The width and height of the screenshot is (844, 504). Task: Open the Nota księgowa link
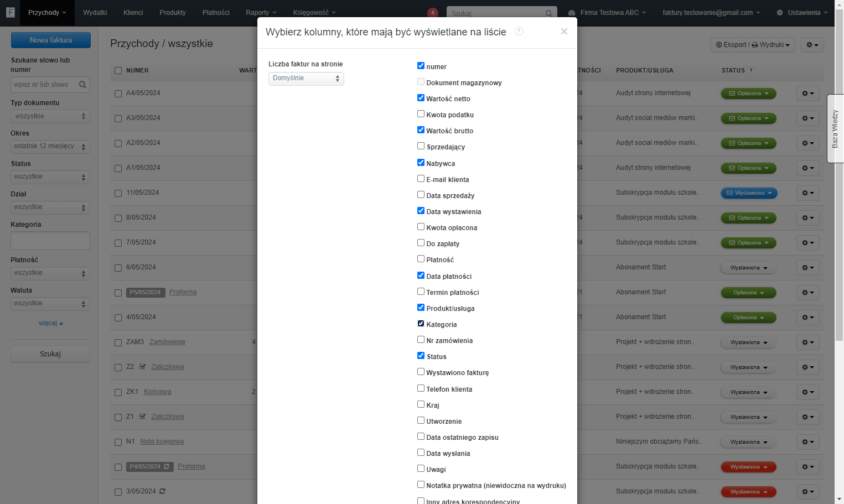coord(162,441)
